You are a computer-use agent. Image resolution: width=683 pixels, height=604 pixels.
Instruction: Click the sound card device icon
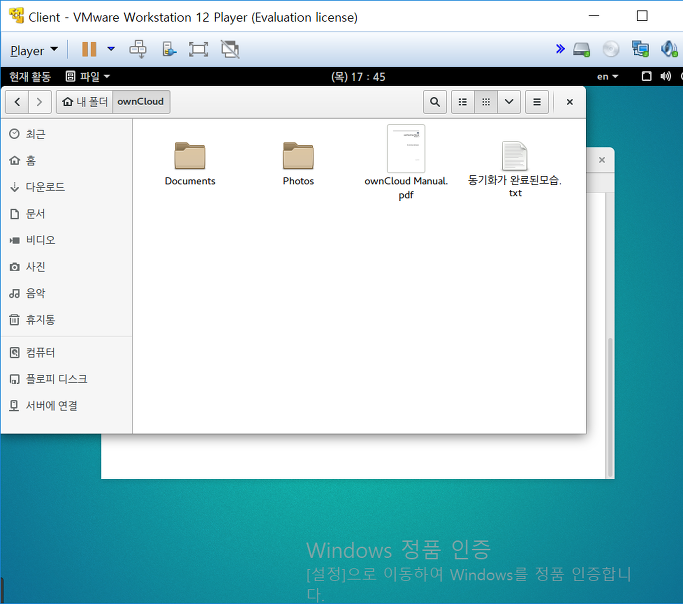tap(669, 49)
